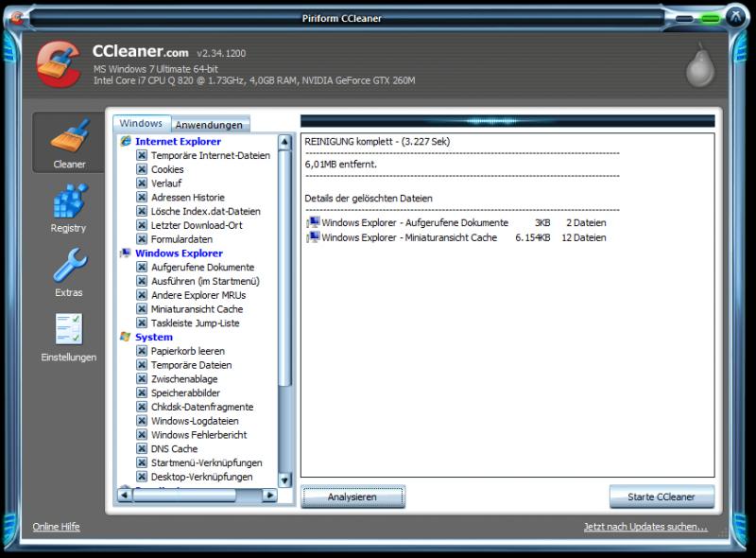Minimize the window with the dark title button
Image resolution: width=756 pixels, height=558 pixels.
[684, 19]
